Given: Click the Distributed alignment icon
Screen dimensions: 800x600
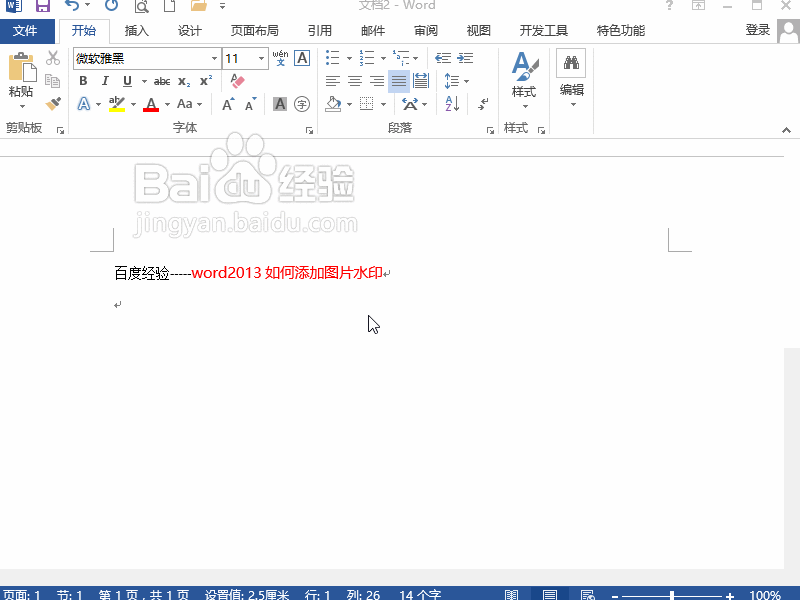Looking at the screenshot, I should (421, 81).
